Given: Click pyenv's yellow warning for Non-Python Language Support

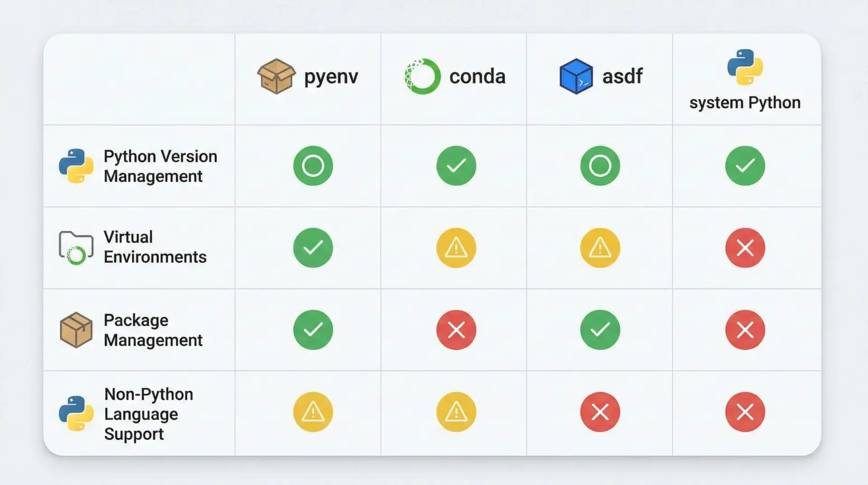Looking at the screenshot, I should point(313,412).
